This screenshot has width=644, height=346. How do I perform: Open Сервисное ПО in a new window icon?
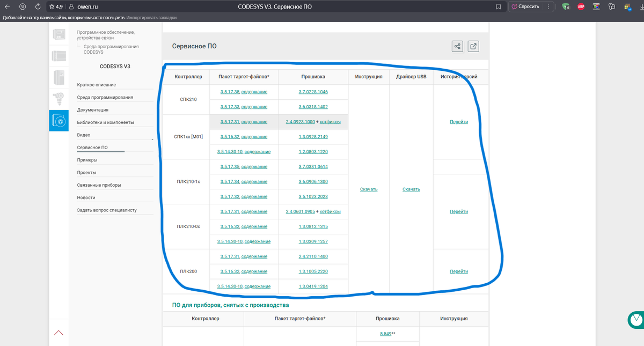473,46
